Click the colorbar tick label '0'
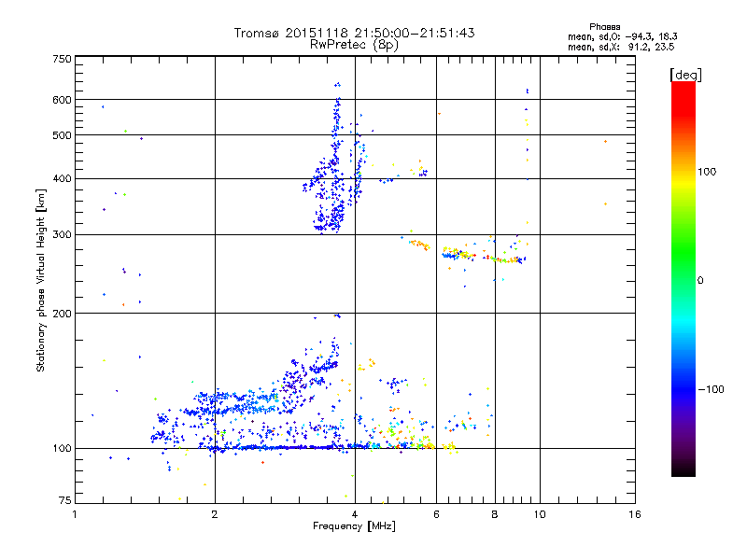This screenshot has width=747, height=560. tap(699, 281)
